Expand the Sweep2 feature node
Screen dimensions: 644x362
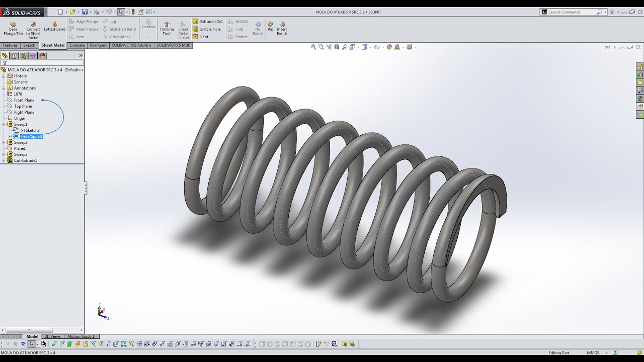click(x=4, y=142)
